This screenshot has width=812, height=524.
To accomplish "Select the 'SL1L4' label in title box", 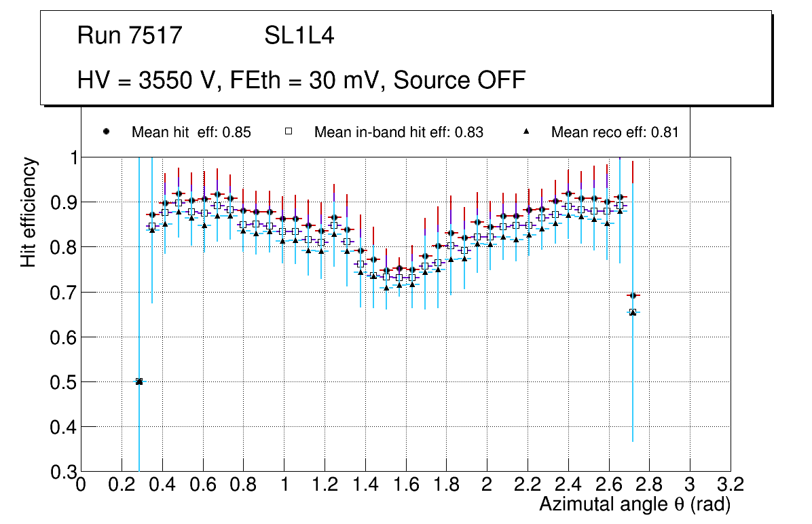I will (x=299, y=35).
